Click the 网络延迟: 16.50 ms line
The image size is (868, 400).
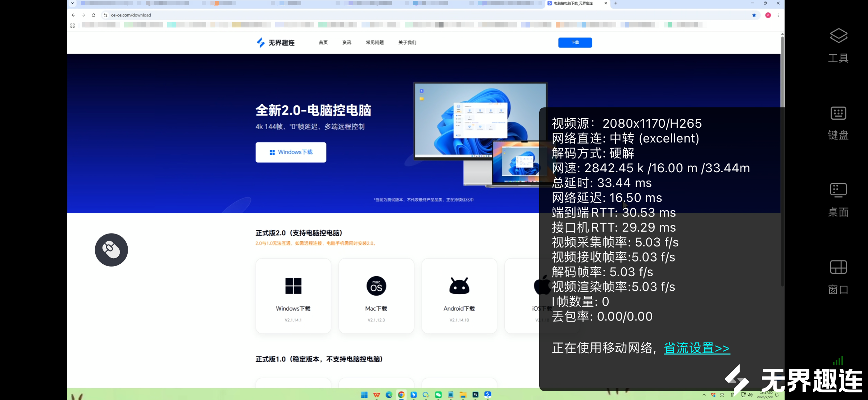(607, 197)
